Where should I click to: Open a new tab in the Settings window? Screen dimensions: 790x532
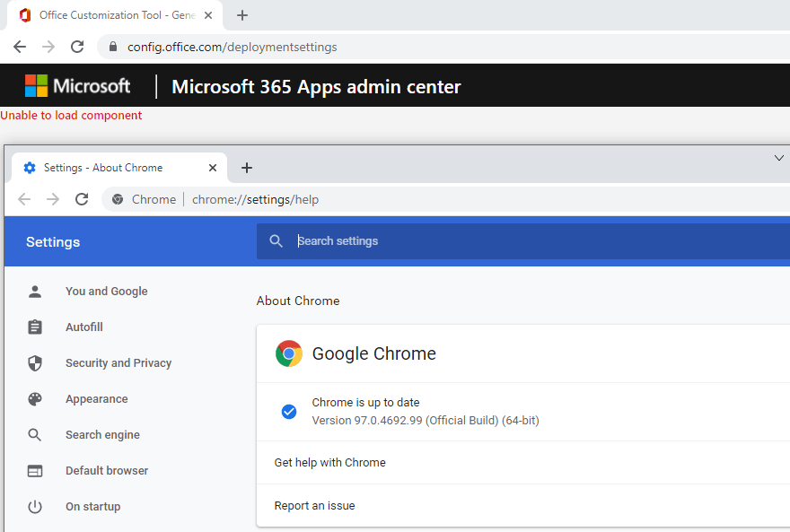[x=246, y=168]
